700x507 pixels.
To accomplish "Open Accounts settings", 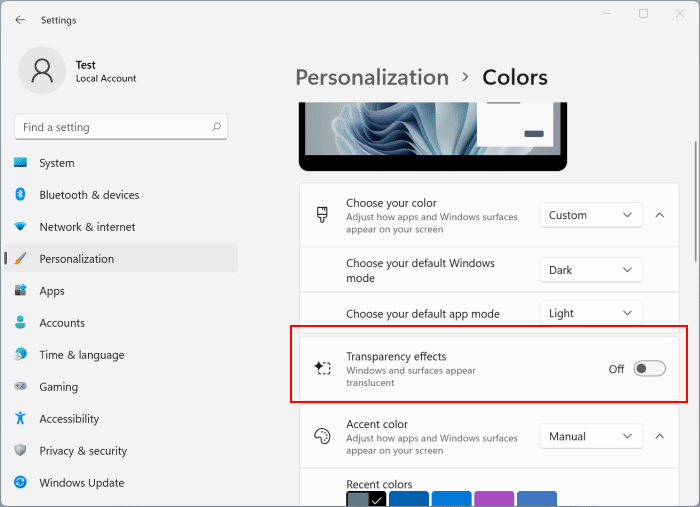I will pos(121,323).
